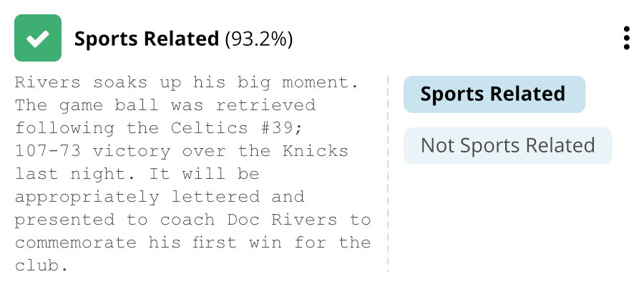Screen dimensions: 644x292
Task: Click the Sports Related heading title
Action: pyautogui.click(x=146, y=39)
